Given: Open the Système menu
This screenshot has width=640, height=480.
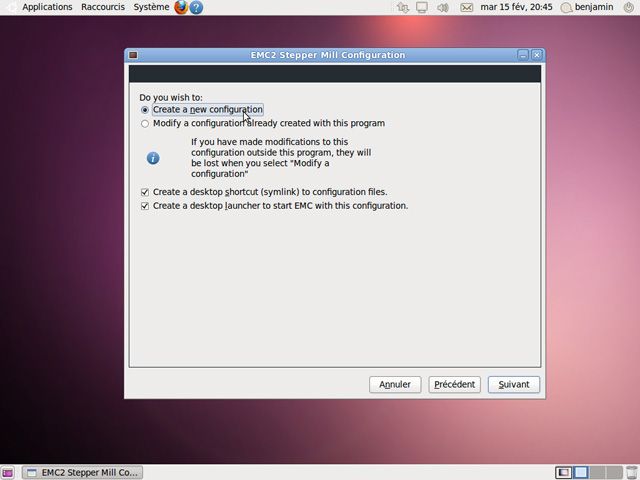Looking at the screenshot, I should coord(151,7).
